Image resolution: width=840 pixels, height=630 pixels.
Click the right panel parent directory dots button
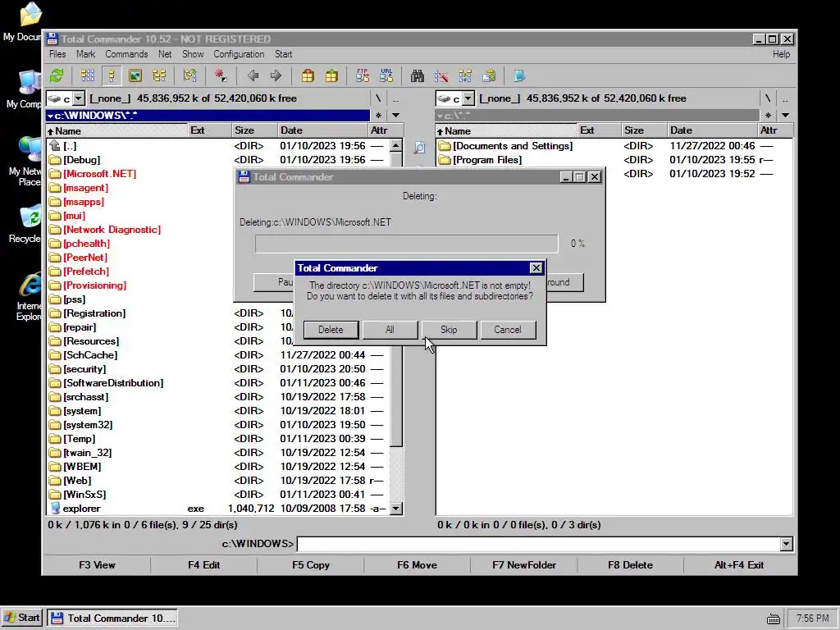click(x=785, y=98)
